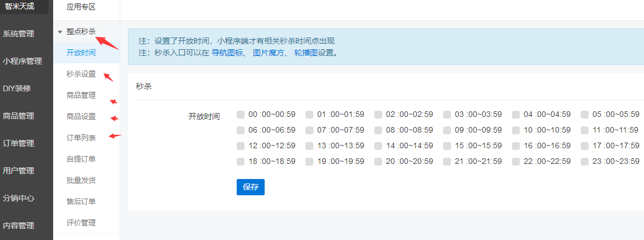This screenshot has width=644, height=240.
Task: Open 秒杀设置 submenu item
Action: pos(81,74)
